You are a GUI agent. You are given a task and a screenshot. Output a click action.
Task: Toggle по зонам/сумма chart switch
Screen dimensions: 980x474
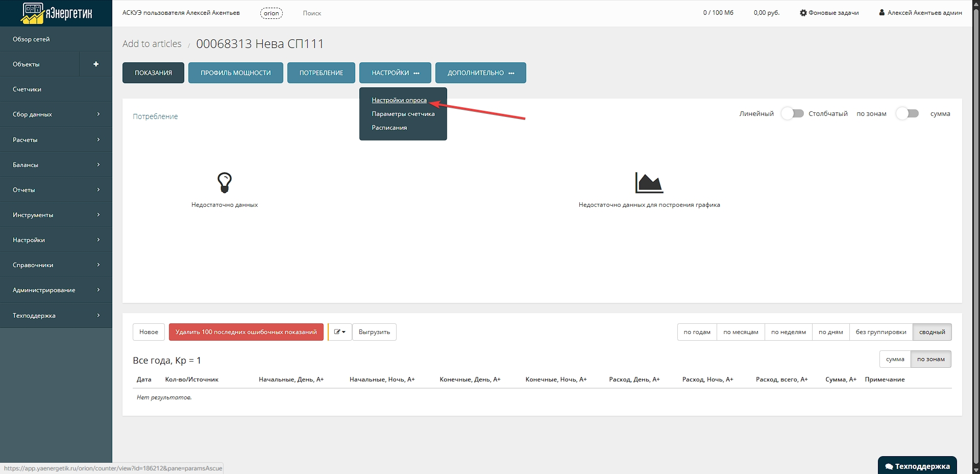[x=907, y=113]
